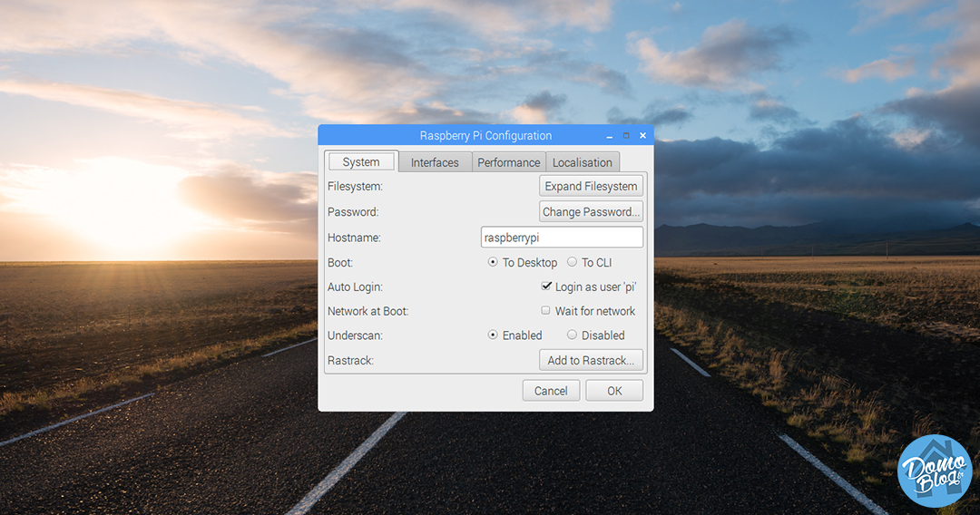
Task: Click the Expand Filesystem button
Action: click(591, 186)
